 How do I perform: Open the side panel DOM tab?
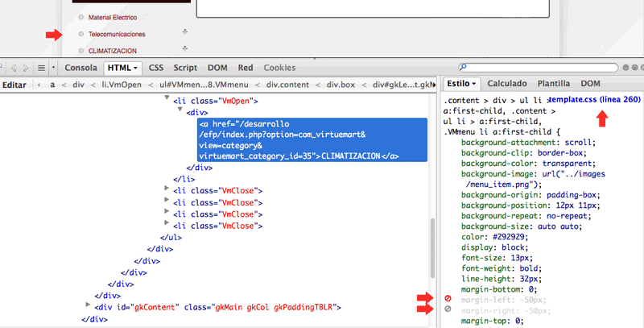click(x=590, y=84)
